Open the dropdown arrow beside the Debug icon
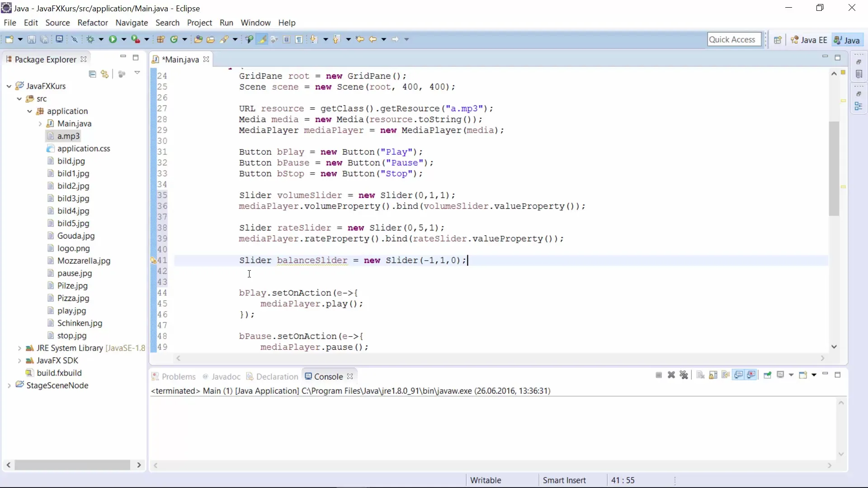This screenshot has height=488, width=868. point(101,39)
